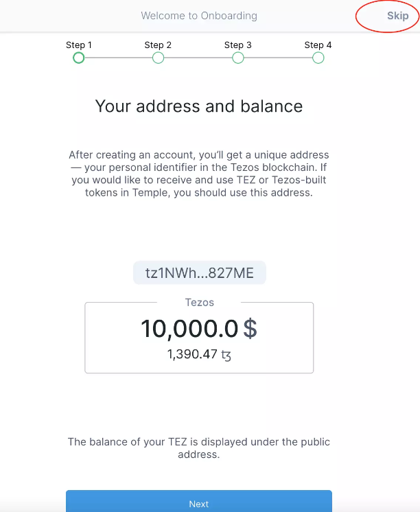This screenshot has height=512, width=420.
Task: Click the 10,000.0 balance amount
Action: [x=189, y=329]
